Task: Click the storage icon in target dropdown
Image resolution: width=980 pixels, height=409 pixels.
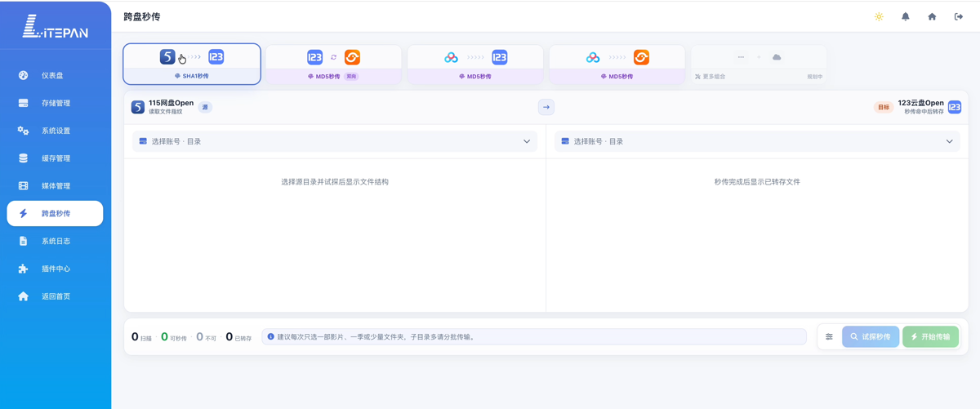Action: pos(565,141)
